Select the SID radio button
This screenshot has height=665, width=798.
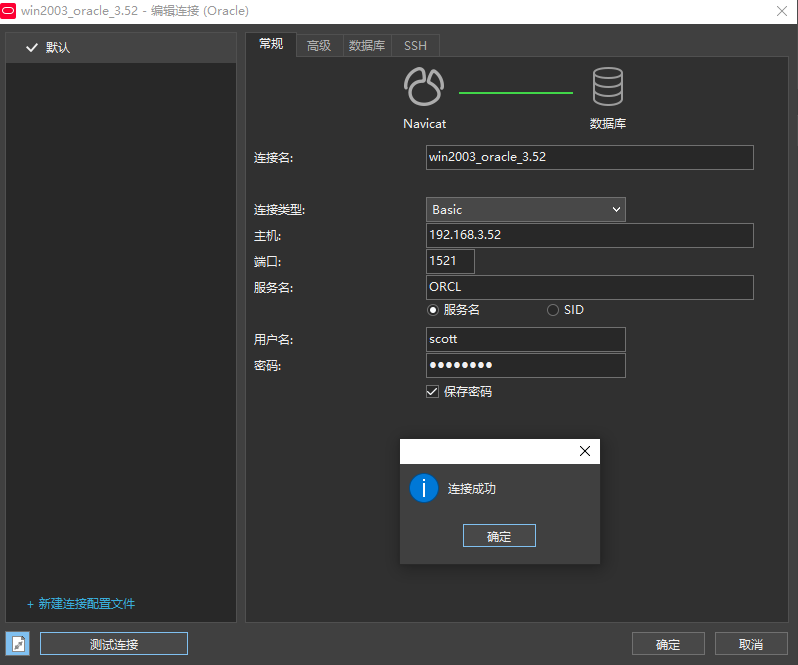click(x=553, y=310)
